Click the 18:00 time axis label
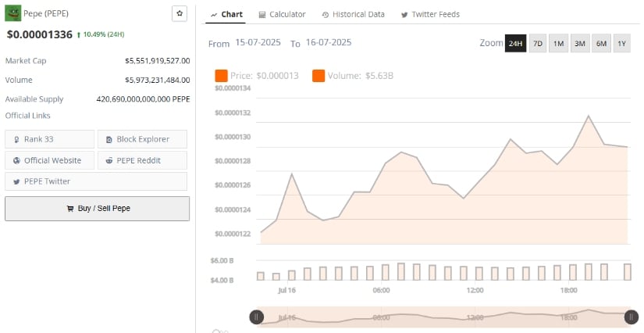Viewport: 644px width, 333px height. click(x=568, y=290)
